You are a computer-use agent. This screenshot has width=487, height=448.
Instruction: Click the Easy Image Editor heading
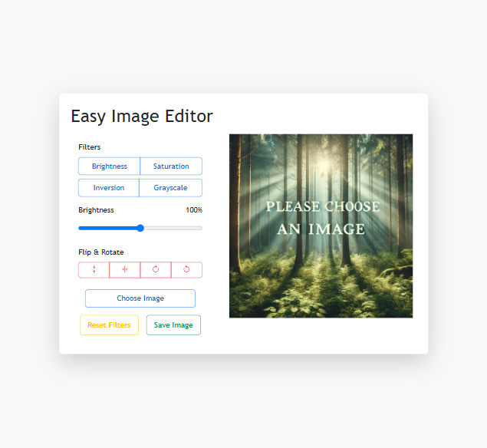point(142,117)
